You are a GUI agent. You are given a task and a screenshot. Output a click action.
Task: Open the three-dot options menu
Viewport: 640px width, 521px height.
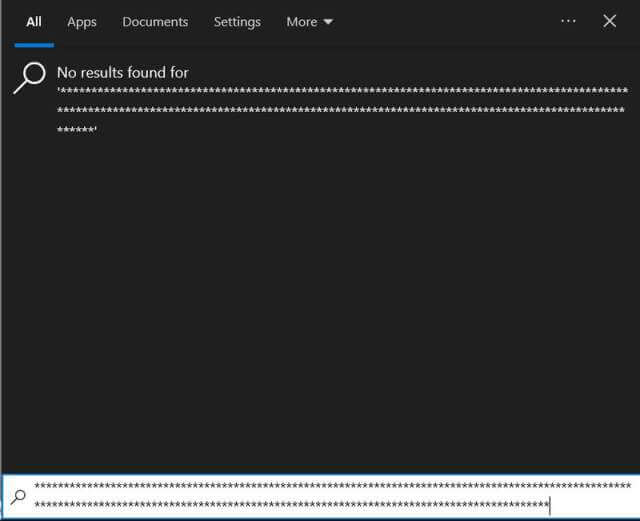click(568, 21)
